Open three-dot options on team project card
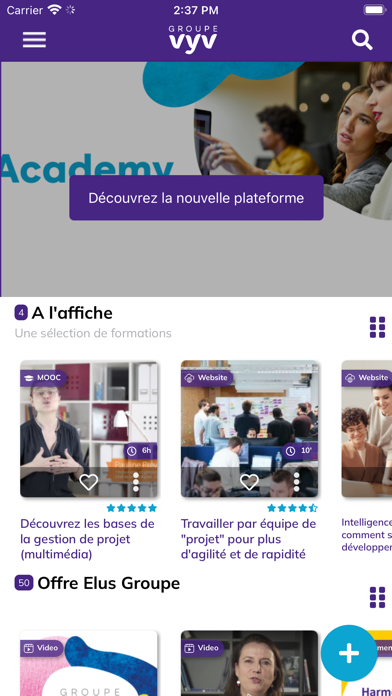The width and height of the screenshot is (392, 696). (297, 482)
